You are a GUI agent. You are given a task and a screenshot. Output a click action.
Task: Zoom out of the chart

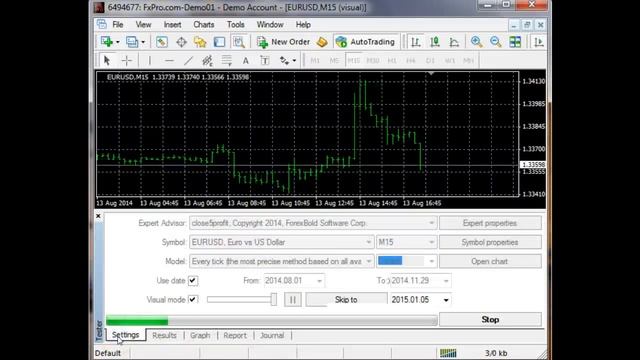pos(496,42)
